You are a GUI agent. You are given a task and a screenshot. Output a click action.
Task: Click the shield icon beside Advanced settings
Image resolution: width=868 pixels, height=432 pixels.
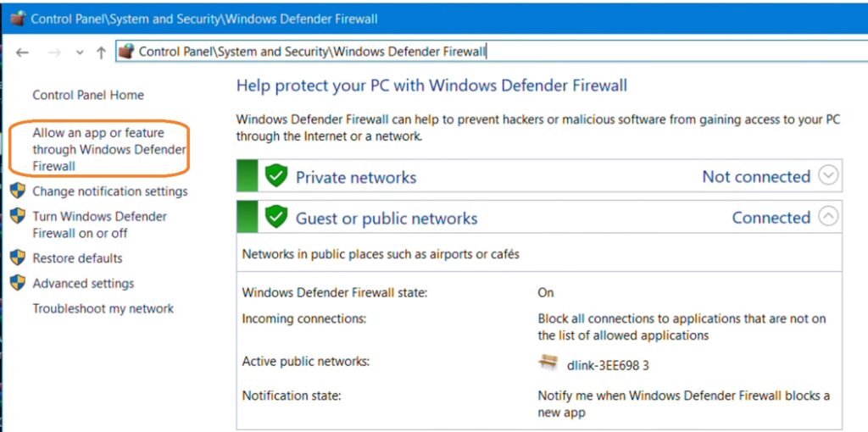point(18,283)
